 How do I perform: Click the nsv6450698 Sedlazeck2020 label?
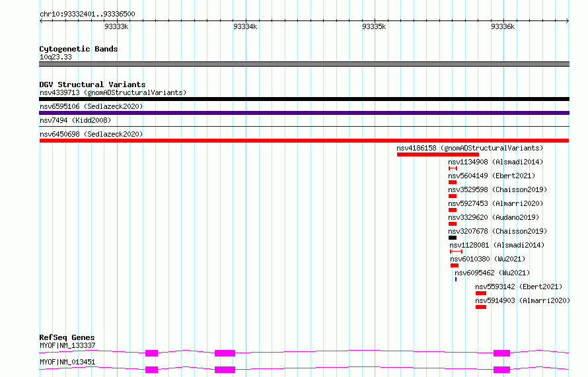91,134
